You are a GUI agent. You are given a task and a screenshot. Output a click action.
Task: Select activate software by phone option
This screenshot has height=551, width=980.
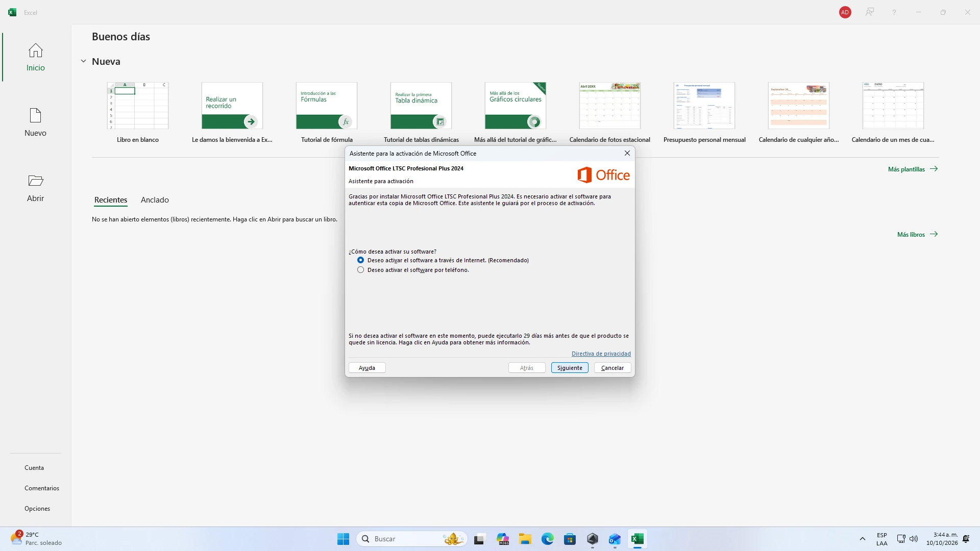[413, 270]
